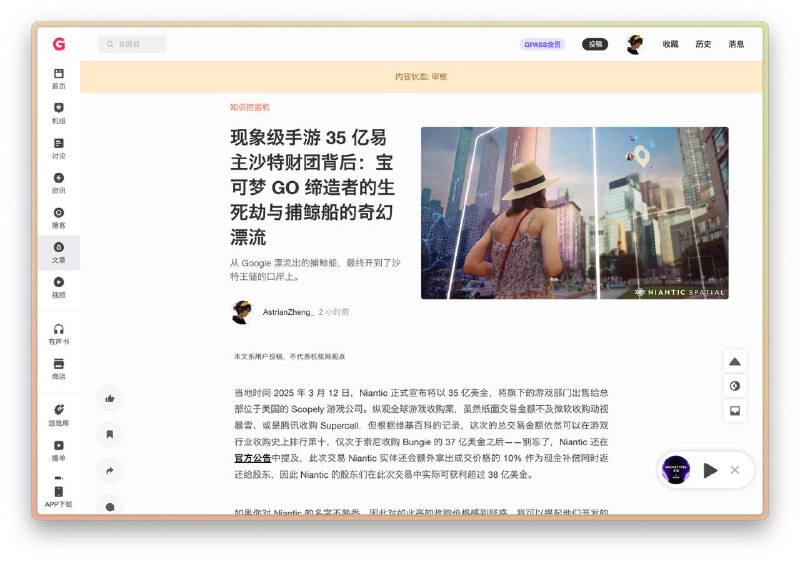The height and width of the screenshot is (562, 800).
Task: Open 商店 shop in the sidebar
Action: click(x=59, y=369)
